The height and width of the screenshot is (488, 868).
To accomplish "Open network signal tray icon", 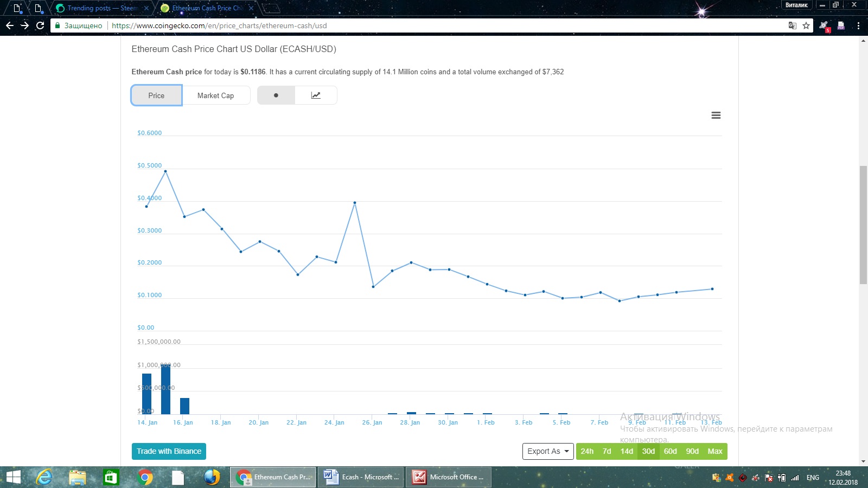I will click(795, 478).
